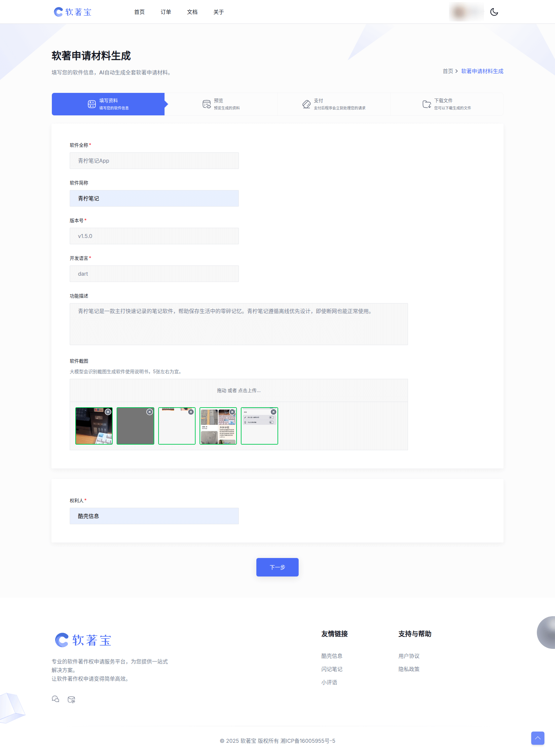Click the 软著宝 logo in the header
555x756 pixels.
73,12
